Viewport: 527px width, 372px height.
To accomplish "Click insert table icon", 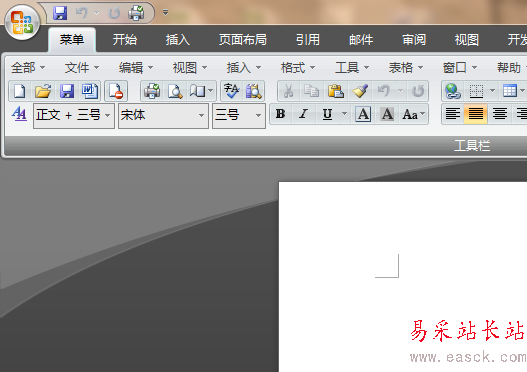I will point(510,91).
